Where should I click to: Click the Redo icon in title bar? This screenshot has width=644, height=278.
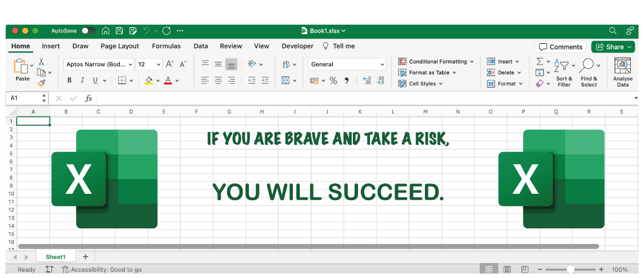[x=167, y=31]
